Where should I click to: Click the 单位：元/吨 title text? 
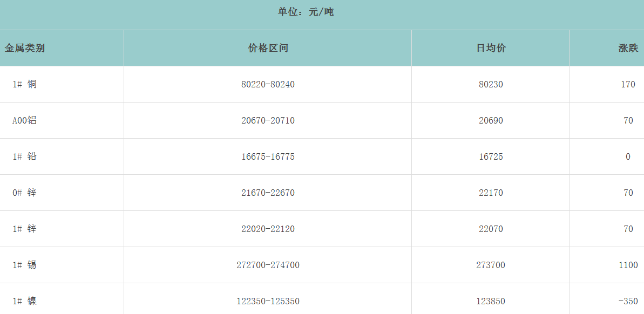pyautogui.click(x=306, y=12)
